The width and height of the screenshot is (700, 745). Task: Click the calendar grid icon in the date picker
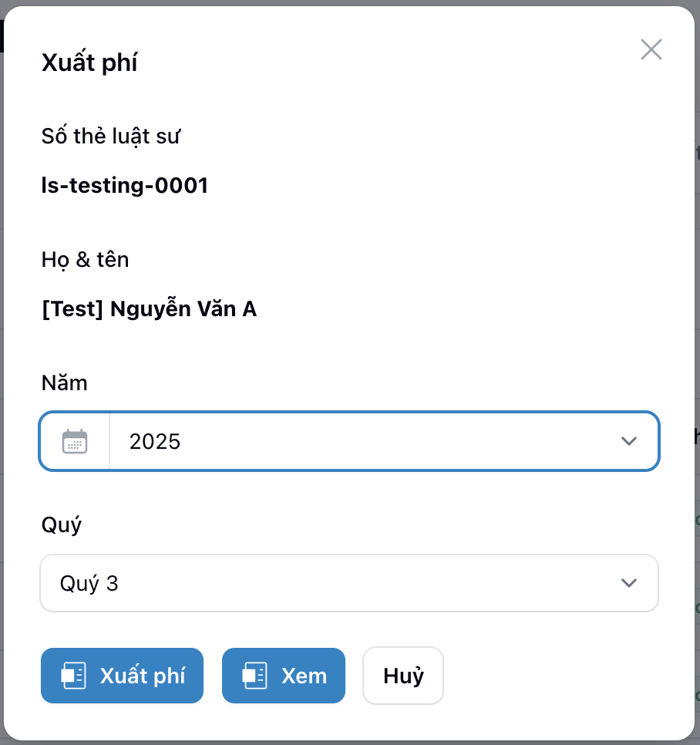74,441
